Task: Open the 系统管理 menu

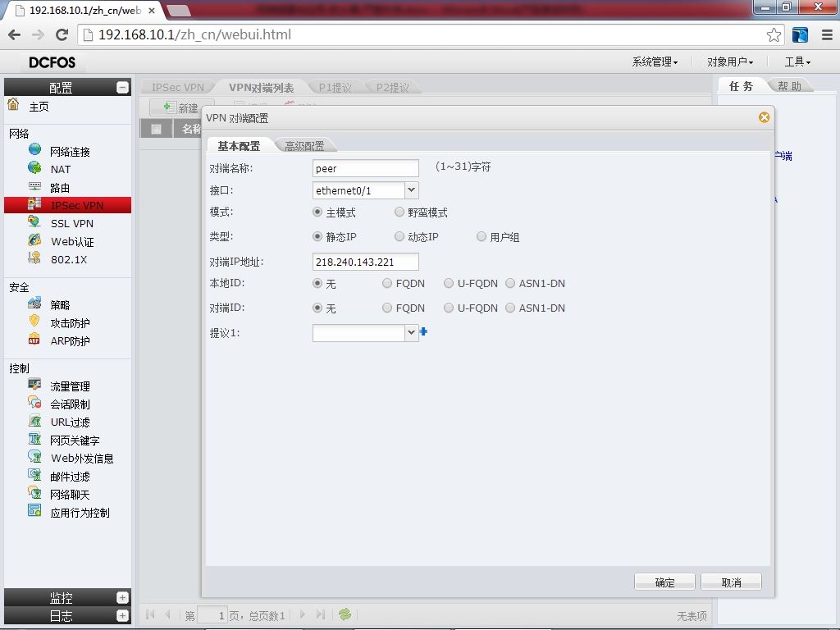Action: (x=655, y=62)
